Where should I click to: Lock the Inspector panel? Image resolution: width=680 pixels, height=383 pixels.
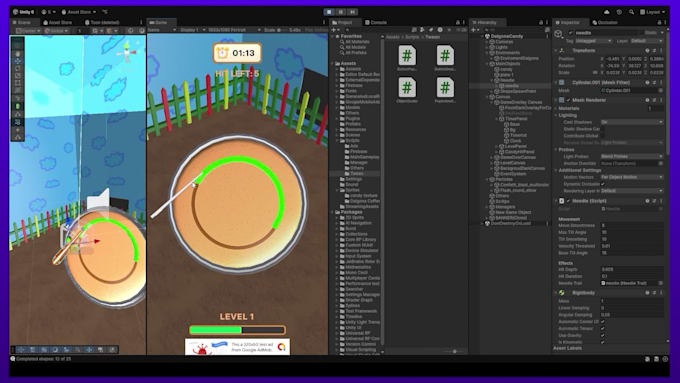660,22
